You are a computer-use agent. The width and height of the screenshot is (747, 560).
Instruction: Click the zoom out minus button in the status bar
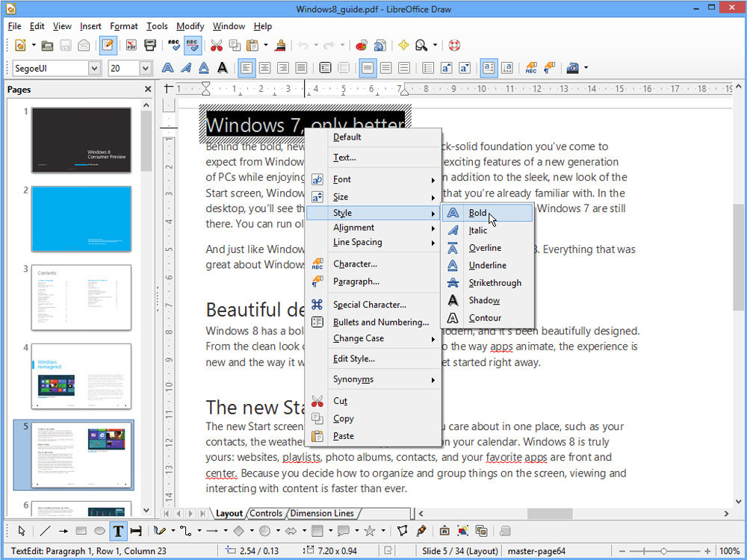click(622, 551)
